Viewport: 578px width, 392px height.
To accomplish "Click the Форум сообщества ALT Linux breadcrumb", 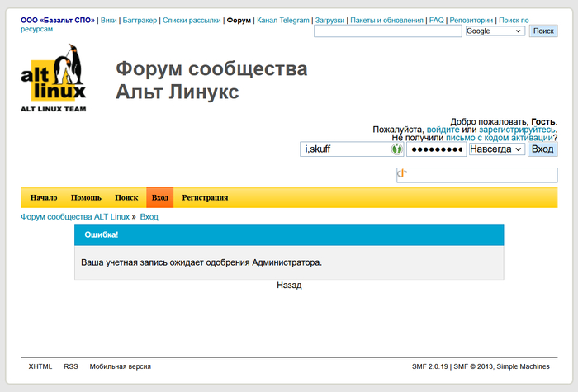I will (75, 217).
